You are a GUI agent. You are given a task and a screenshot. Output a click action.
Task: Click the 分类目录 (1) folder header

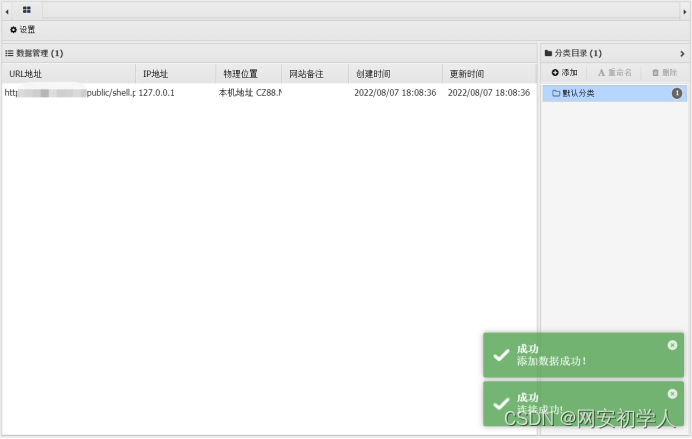(573, 53)
